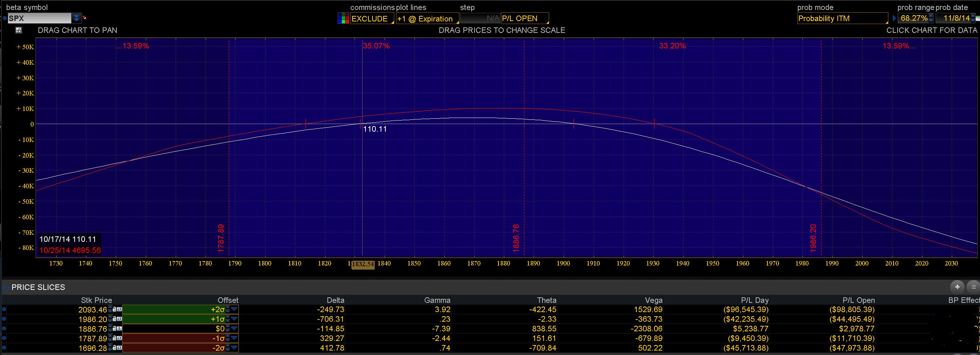The height and width of the screenshot is (355, 980).
Task: Click the stepper arrows next to 1886.76 price
Action: 110,328
